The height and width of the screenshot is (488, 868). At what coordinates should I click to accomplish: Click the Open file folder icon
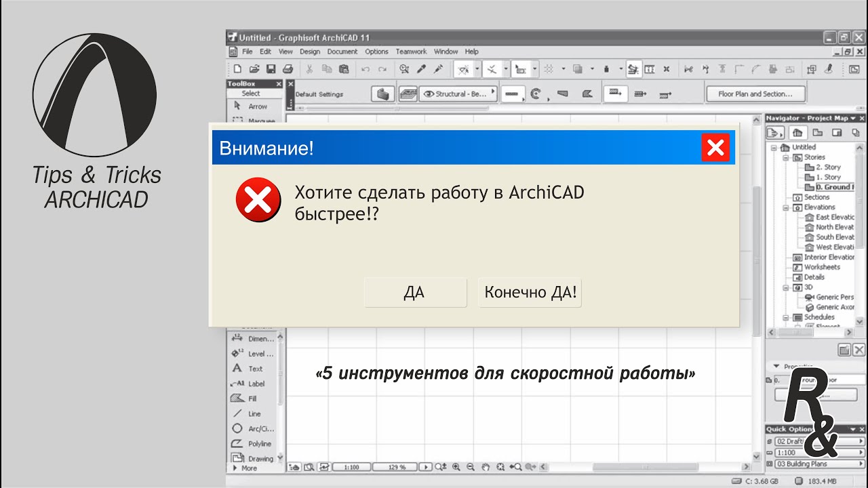click(254, 68)
